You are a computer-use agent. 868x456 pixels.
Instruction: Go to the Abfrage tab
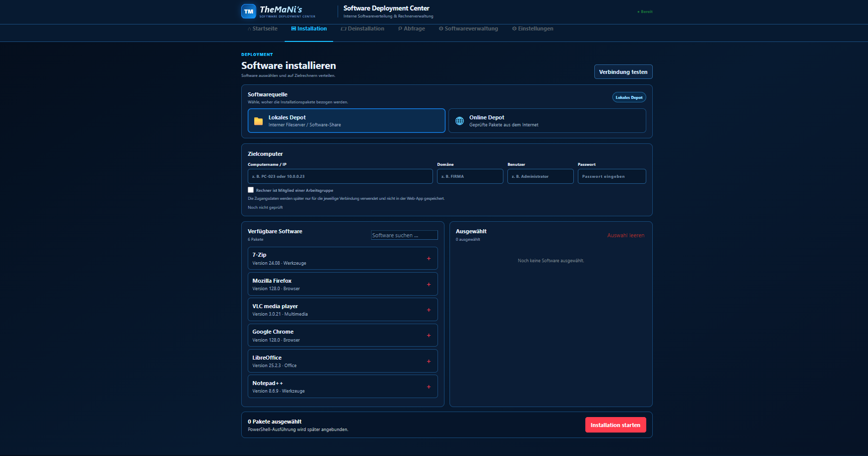pos(412,28)
